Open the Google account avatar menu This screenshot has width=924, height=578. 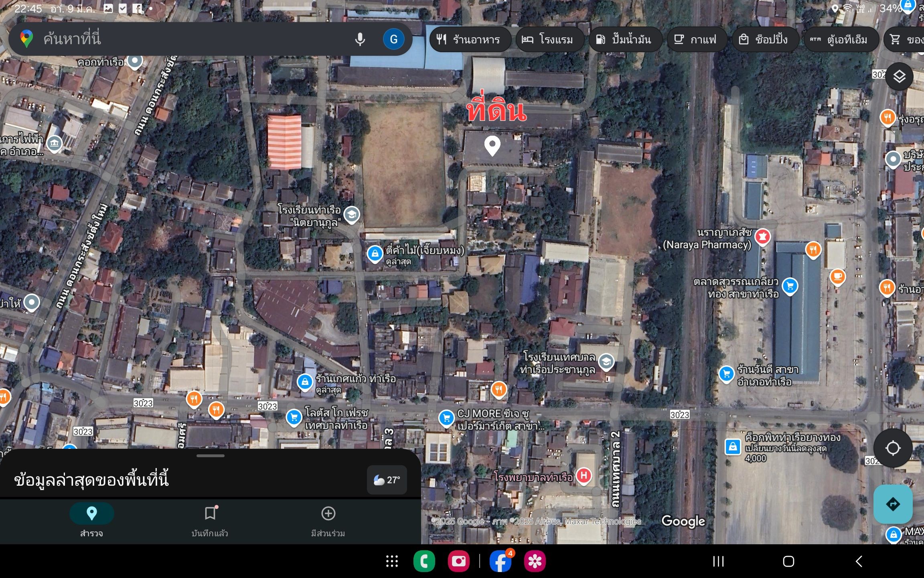(393, 39)
